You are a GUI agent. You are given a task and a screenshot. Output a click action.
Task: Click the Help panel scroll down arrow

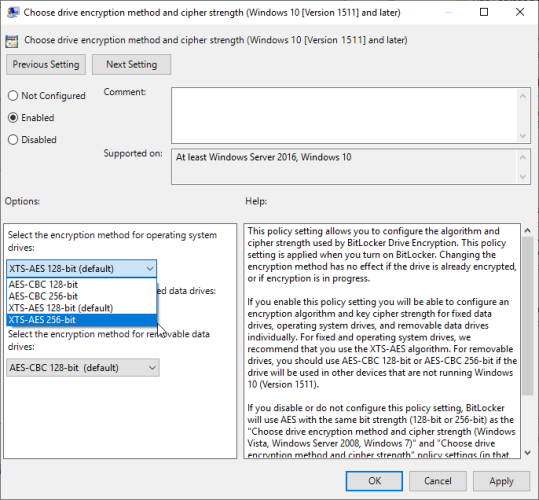[528, 453]
